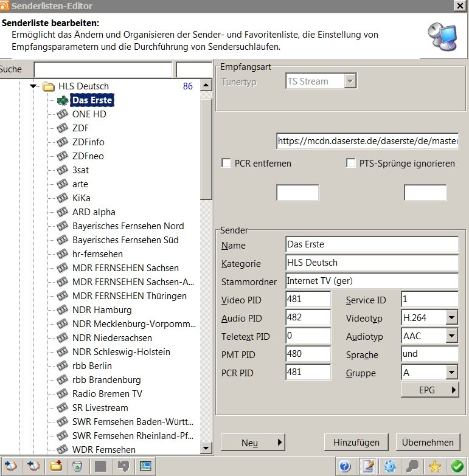Click the Audio PID field
This screenshot has height=476, width=469.
pyautogui.click(x=308, y=317)
